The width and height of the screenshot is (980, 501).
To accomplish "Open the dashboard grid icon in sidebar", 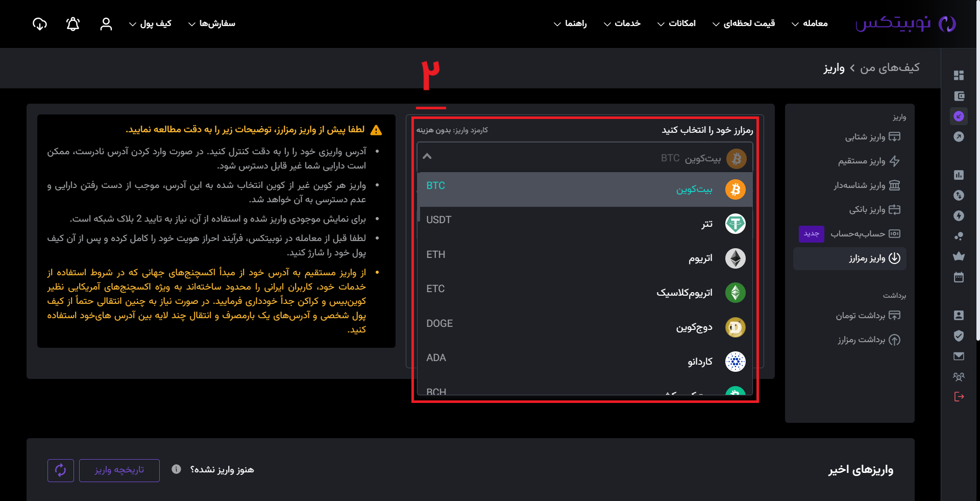I will point(959,75).
